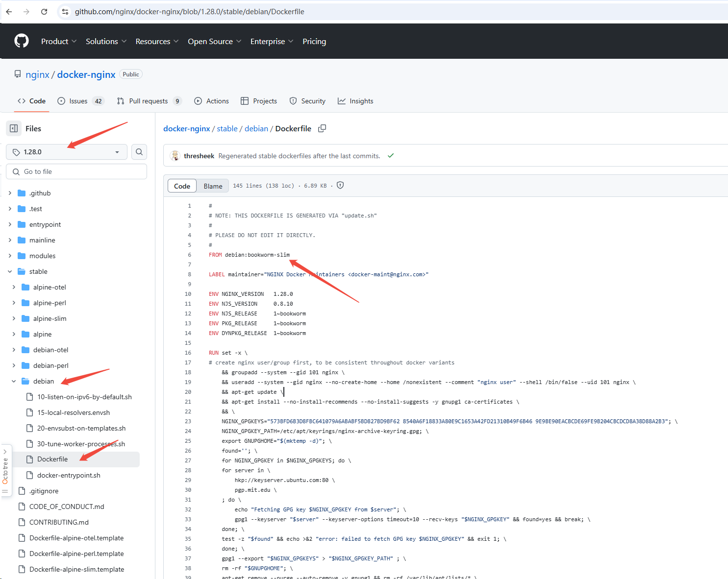Switch to the Code tab
Screen dimensions: 728x579
click(31, 101)
